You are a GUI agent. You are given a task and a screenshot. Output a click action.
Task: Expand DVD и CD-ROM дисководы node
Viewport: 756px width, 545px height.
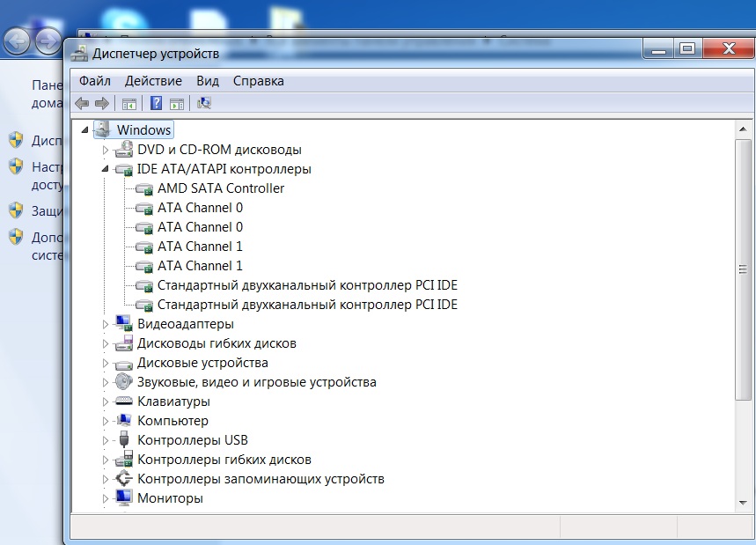tap(106, 150)
